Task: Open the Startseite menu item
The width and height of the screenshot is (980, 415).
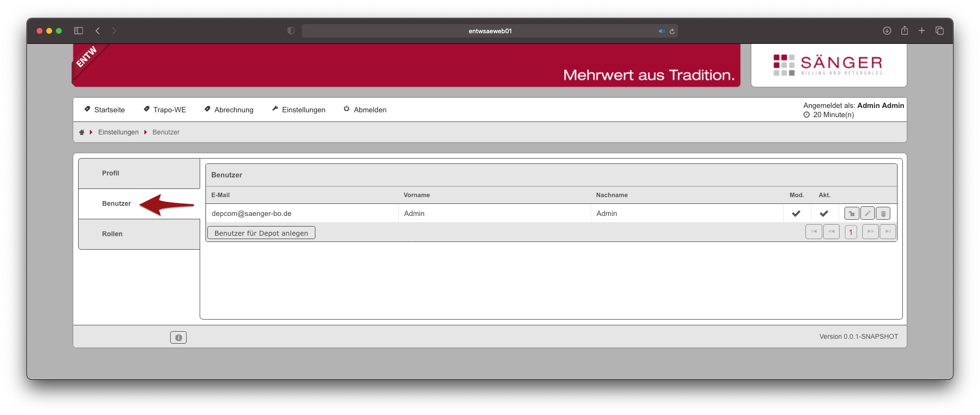Action: (x=105, y=110)
